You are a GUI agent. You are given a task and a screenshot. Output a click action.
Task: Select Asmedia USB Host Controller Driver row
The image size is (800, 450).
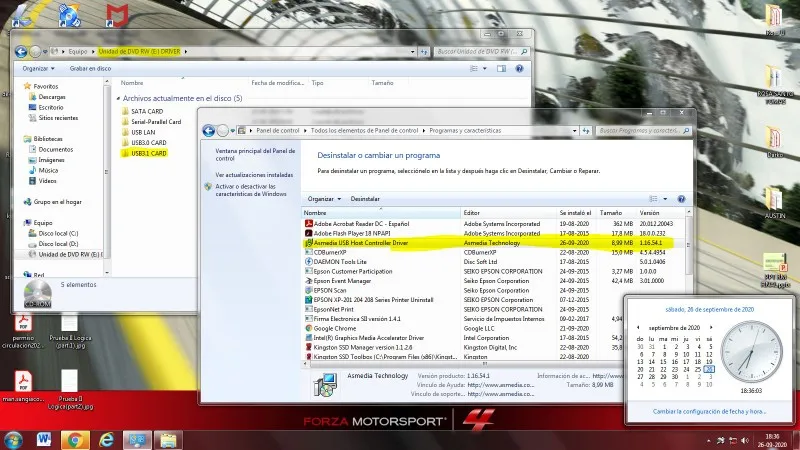(494, 243)
